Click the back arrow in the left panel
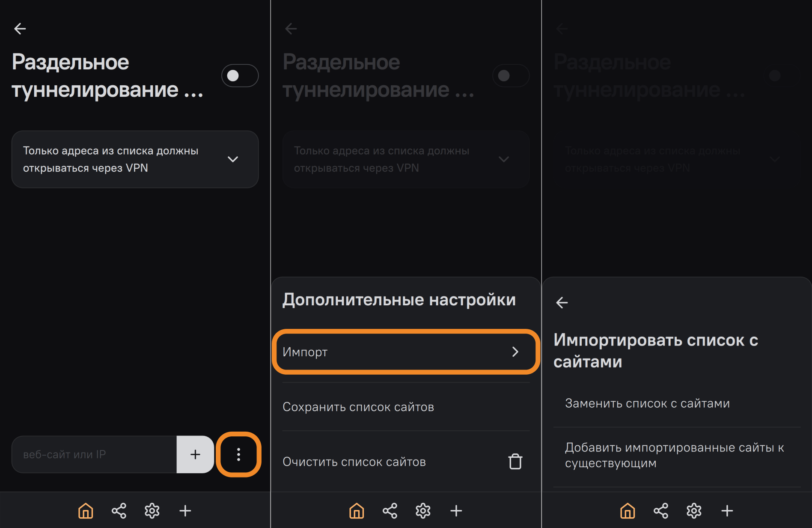This screenshot has width=812, height=528. coord(20,29)
